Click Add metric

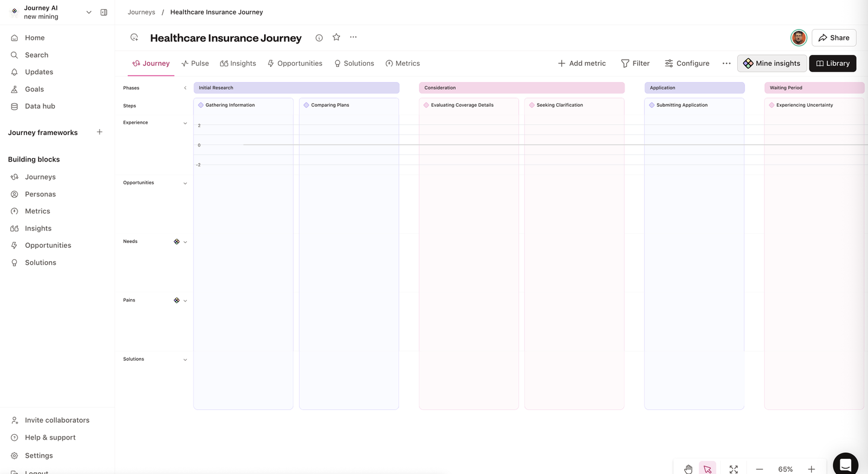click(582, 63)
